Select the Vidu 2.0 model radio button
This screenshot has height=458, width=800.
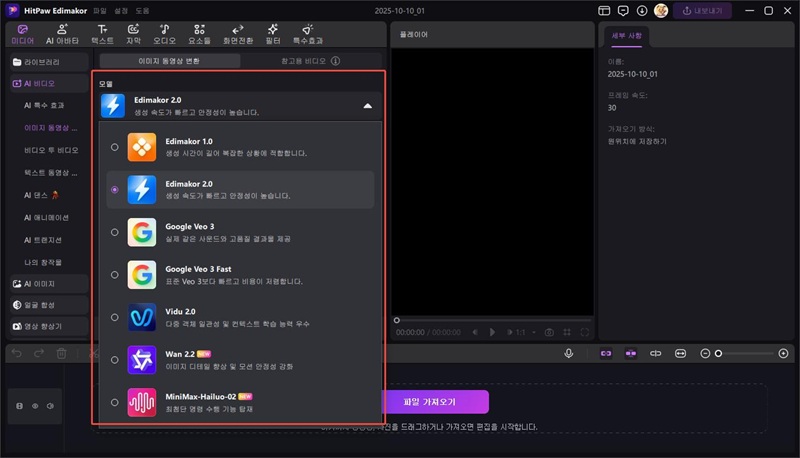click(x=115, y=317)
